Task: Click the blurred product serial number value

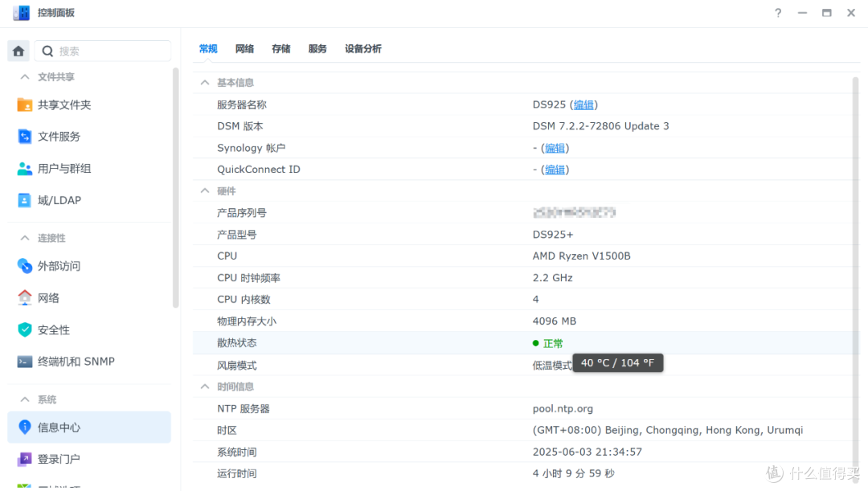Action: point(574,213)
